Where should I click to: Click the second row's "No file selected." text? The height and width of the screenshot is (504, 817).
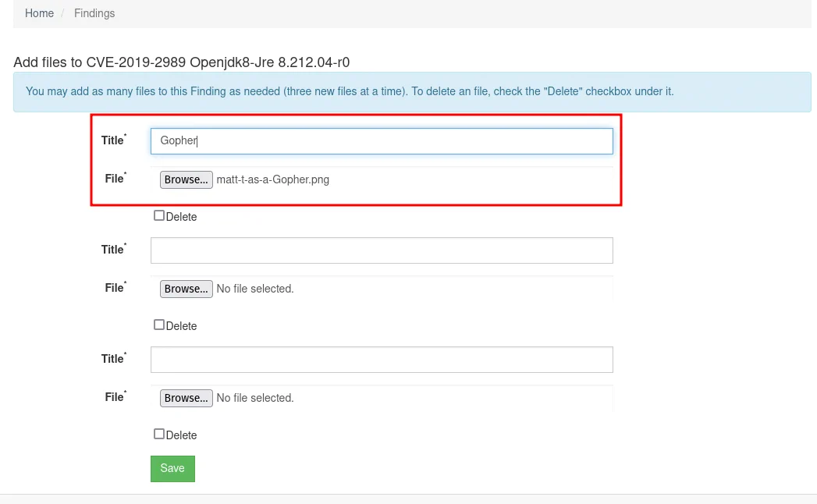(255, 289)
